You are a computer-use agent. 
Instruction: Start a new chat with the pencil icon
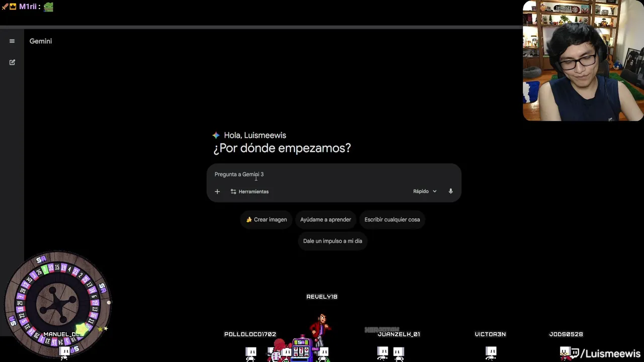[12, 62]
